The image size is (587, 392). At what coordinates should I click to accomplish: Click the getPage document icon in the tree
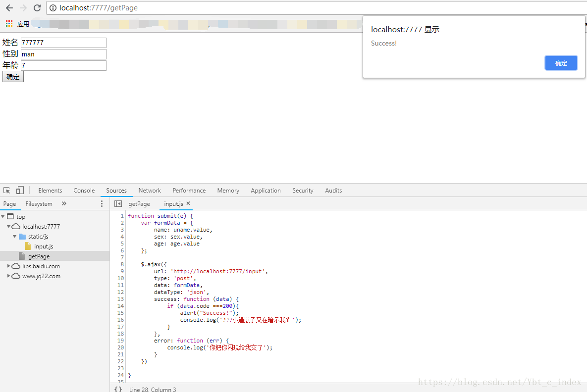pos(22,256)
